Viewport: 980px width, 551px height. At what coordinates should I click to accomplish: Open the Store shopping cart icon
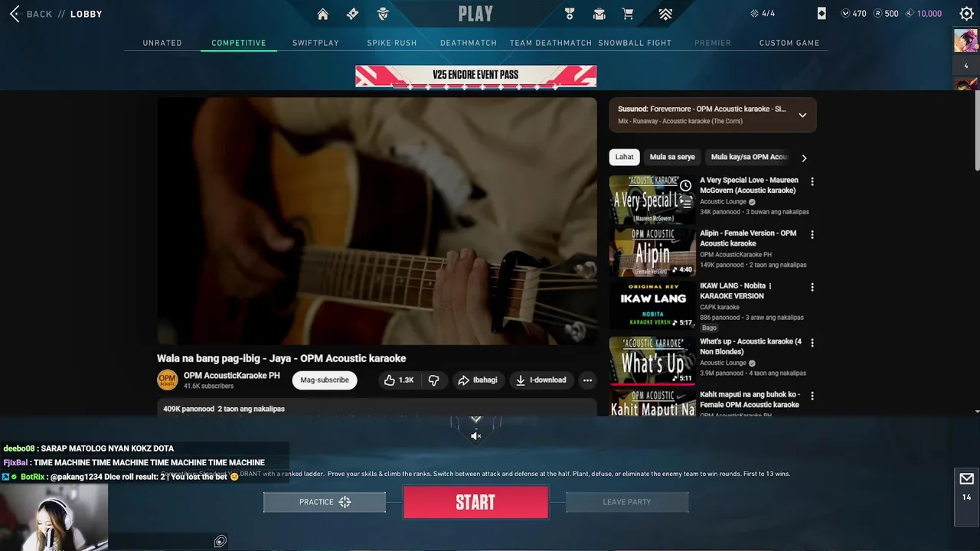pos(628,14)
